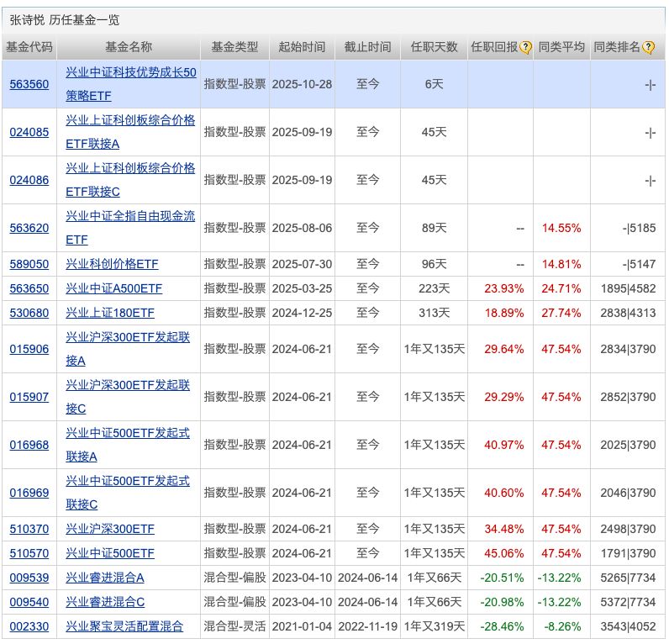Image resolution: width=669 pixels, height=644 pixels.
Task: Click fund code 015907
Action: 29,397
